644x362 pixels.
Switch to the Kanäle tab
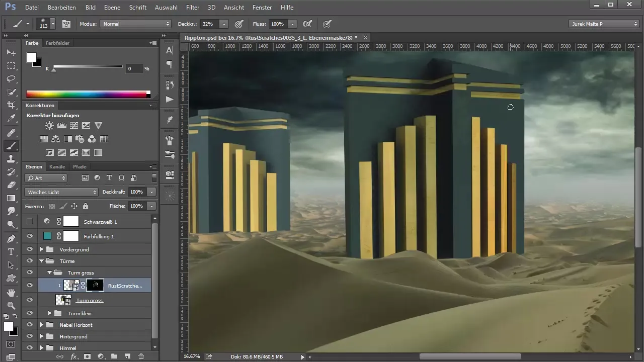[57, 166]
